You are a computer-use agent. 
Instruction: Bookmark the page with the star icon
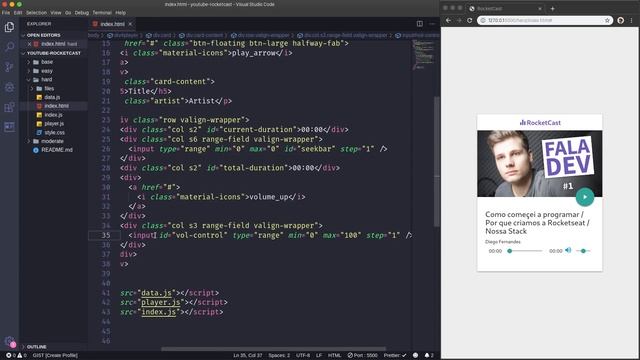(x=607, y=20)
